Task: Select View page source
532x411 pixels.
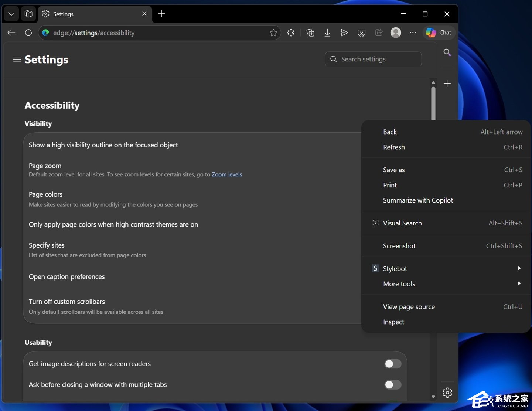Action: point(446,307)
